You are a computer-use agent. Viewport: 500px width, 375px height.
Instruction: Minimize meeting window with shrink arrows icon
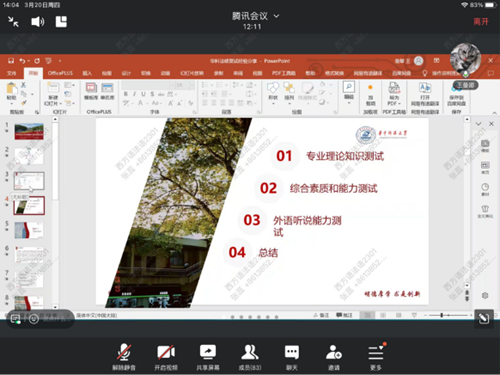tap(13, 22)
